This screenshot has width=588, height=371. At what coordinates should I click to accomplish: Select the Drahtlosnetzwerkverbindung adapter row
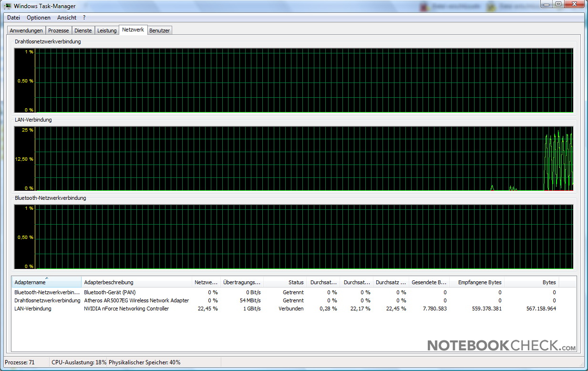(285, 300)
